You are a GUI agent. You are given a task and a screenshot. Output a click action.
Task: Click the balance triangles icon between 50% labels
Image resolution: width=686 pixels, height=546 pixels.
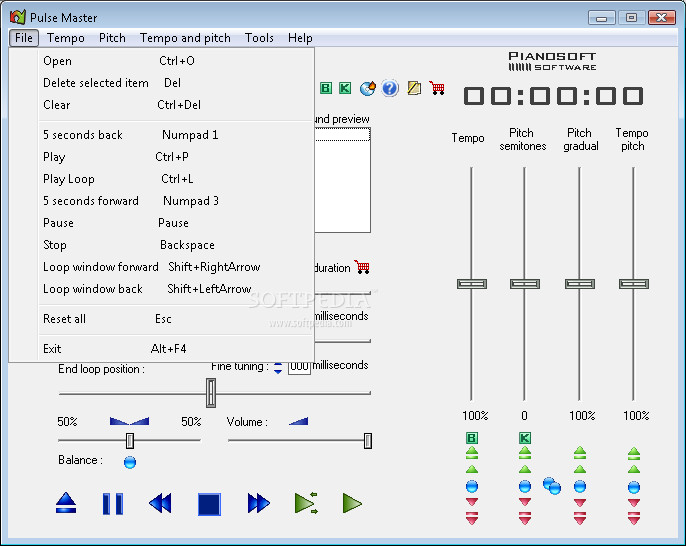pyautogui.click(x=130, y=421)
